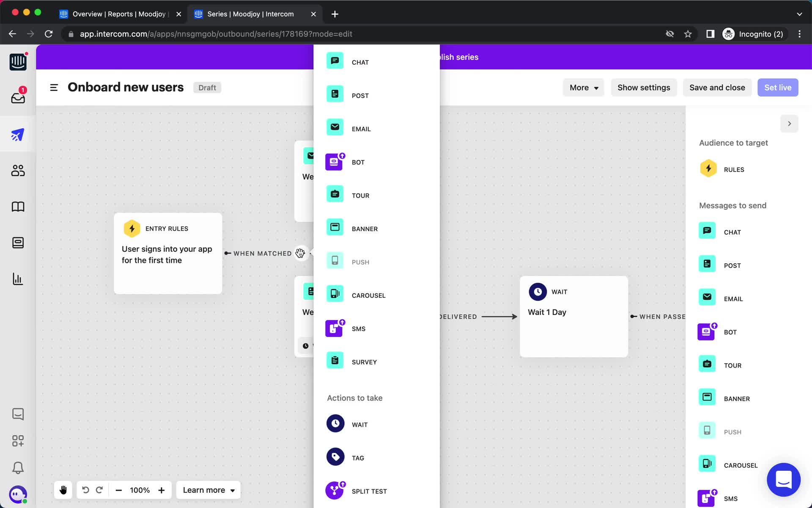Click Save and close button
812x508 pixels.
(717, 87)
